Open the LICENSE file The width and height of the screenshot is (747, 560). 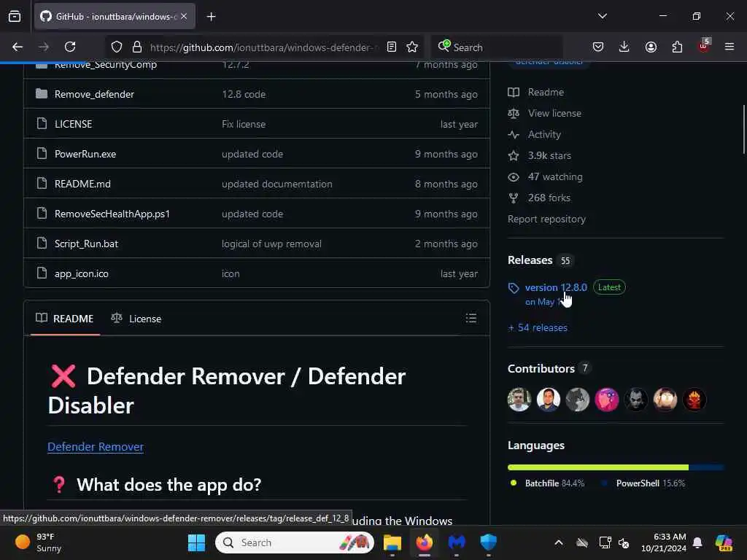pos(74,124)
